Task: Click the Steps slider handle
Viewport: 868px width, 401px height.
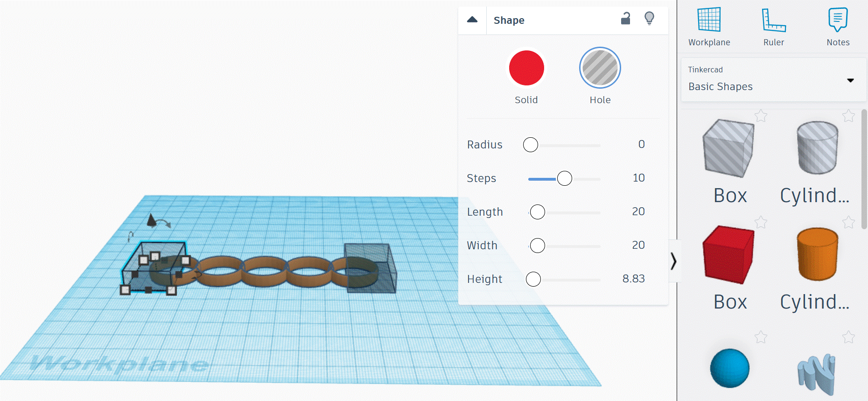Action: [x=565, y=178]
